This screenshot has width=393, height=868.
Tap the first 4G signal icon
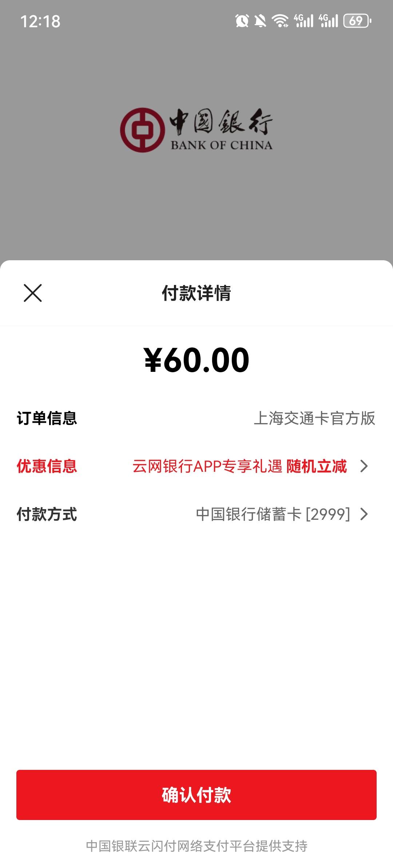[303, 21]
